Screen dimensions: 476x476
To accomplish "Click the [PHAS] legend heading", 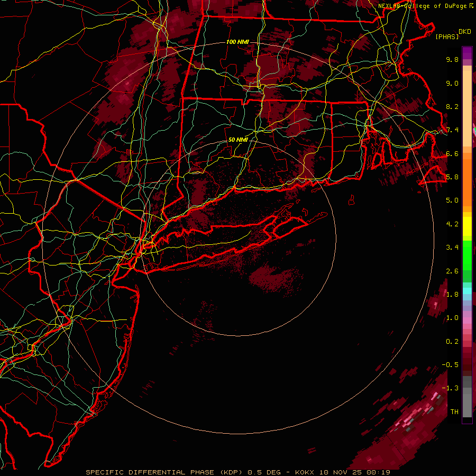I will click(x=447, y=36).
